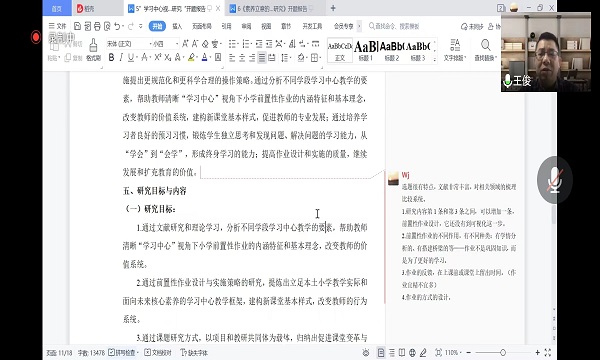Apply distributed alignment
Image resolution: width=600 pixels, height=360 pixels.
[272, 58]
